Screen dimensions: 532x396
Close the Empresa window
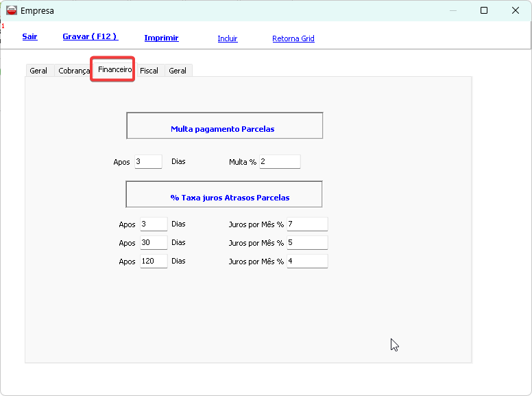click(516, 10)
